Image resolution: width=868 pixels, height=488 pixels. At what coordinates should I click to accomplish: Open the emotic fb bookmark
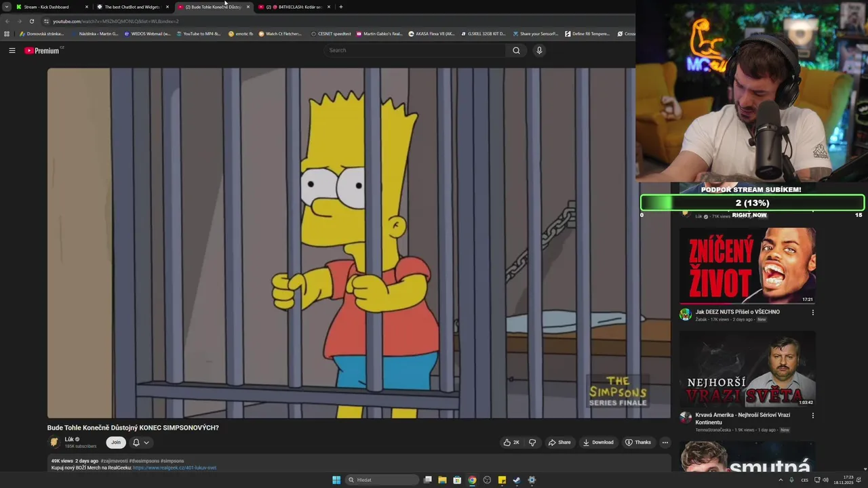tap(241, 33)
